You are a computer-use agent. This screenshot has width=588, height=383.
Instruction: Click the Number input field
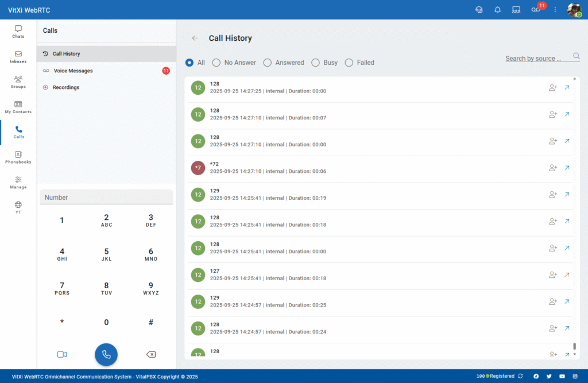[106, 198]
